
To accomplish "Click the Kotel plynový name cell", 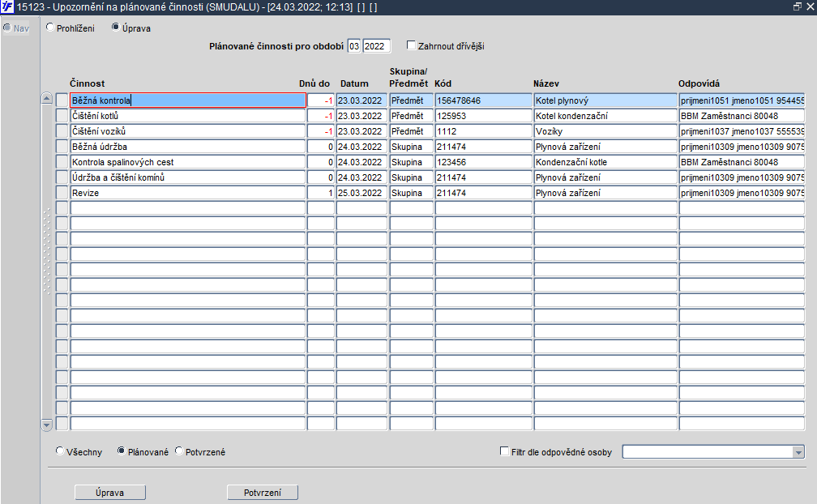I will pyautogui.click(x=605, y=100).
